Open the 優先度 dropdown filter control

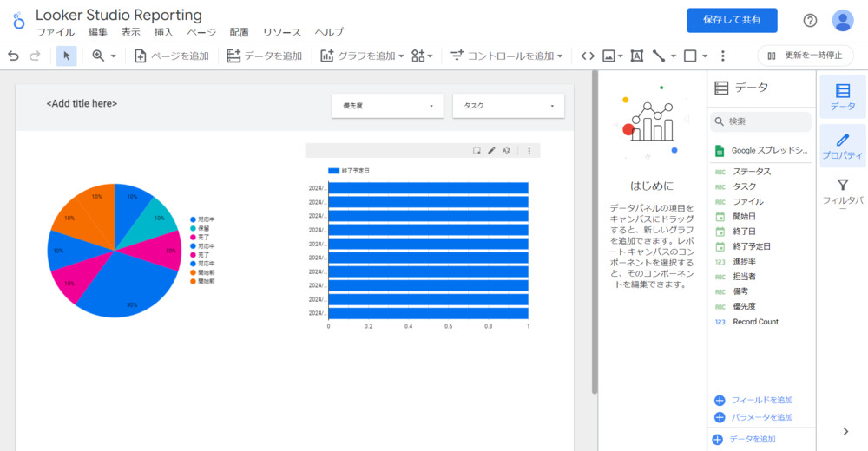[x=387, y=106]
